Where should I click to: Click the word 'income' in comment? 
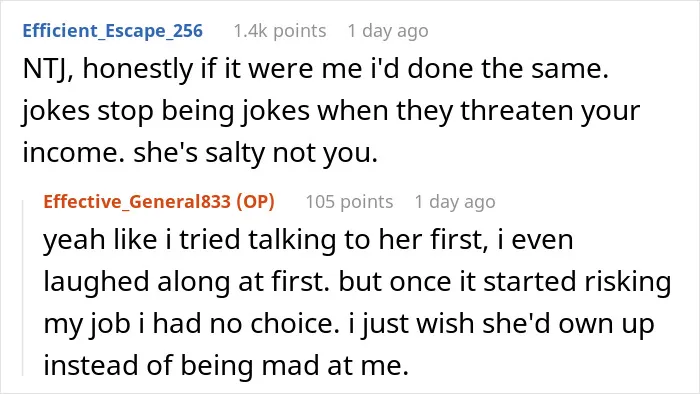tap(74, 153)
